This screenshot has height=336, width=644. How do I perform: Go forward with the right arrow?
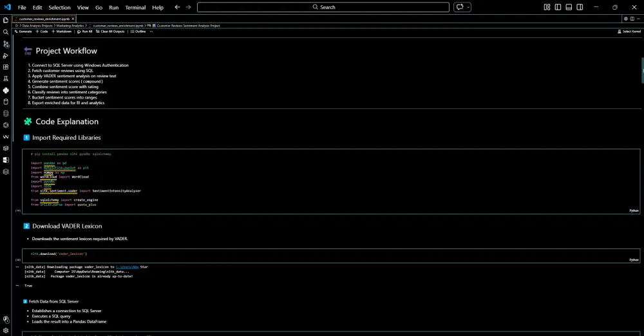(x=188, y=7)
